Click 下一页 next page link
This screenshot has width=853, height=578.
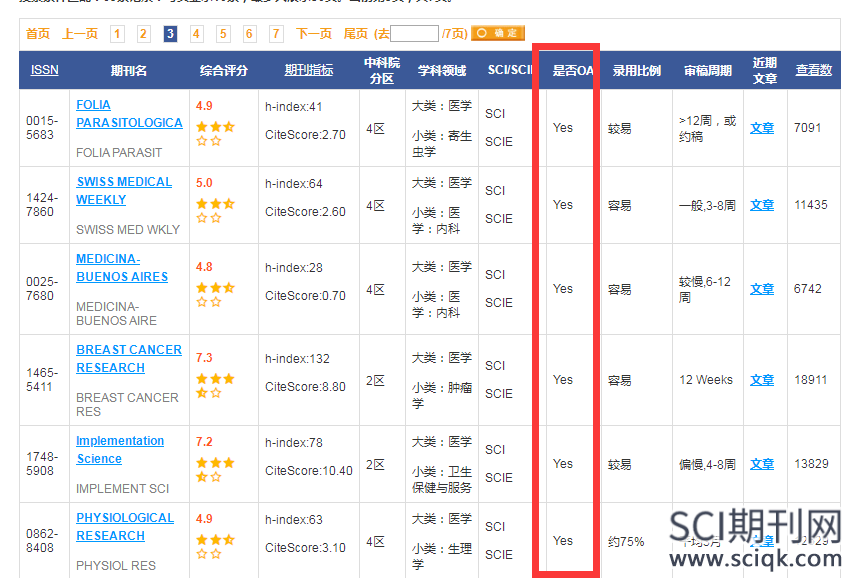(313, 34)
